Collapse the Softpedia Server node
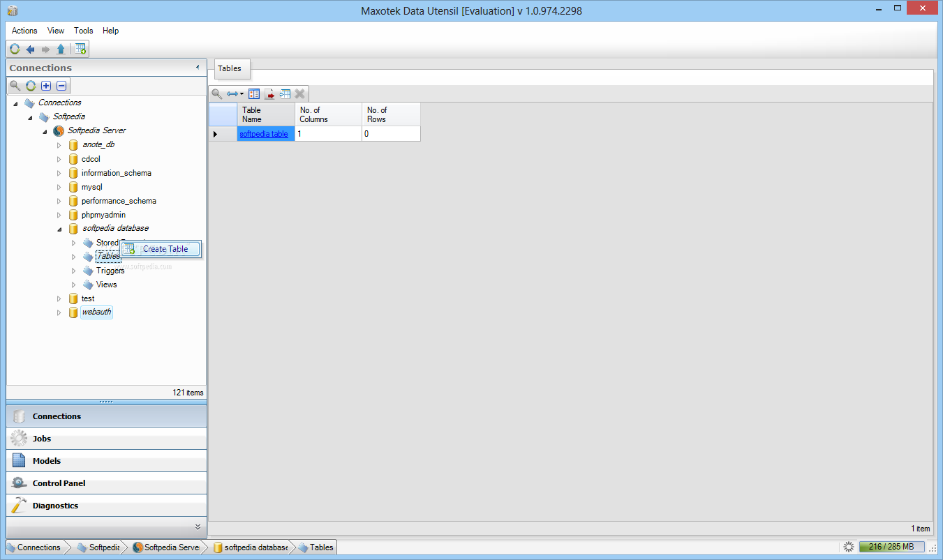Image resolution: width=943 pixels, height=560 pixels. click(45, 131)
